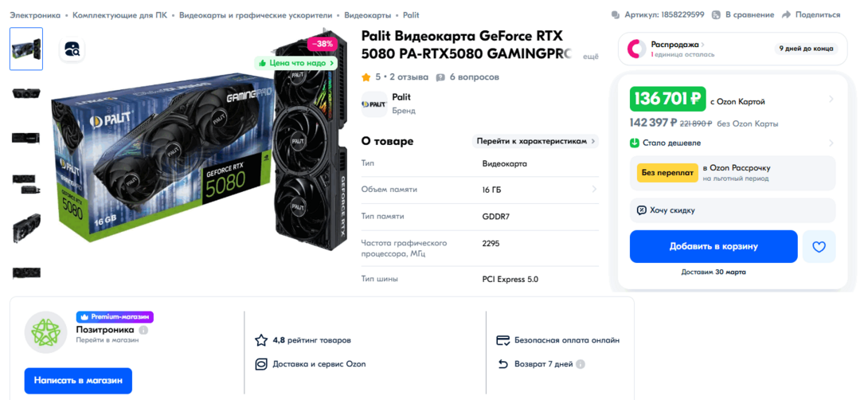868x400 pixels.
Task: Click info icon beside Позитроника store name
Action: [143, 329]
